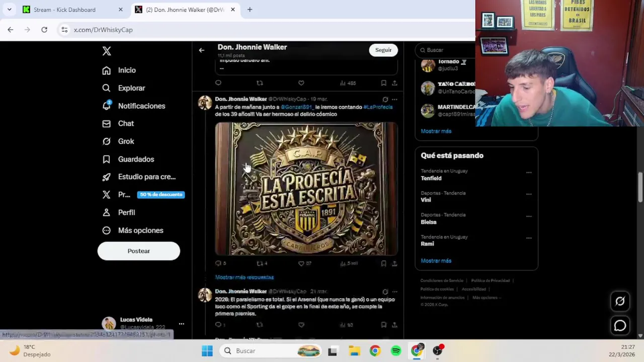Reload the page in Chrome

click(44, 30)
